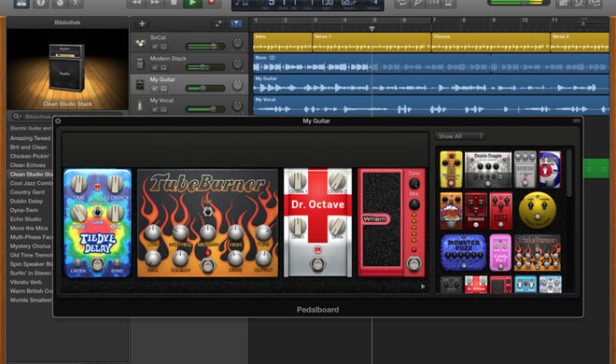Image resolution: width=616 pixels, height=364 pixels.
Task: Expand pedalboard with the small arrow
Action: pos(423,287)
